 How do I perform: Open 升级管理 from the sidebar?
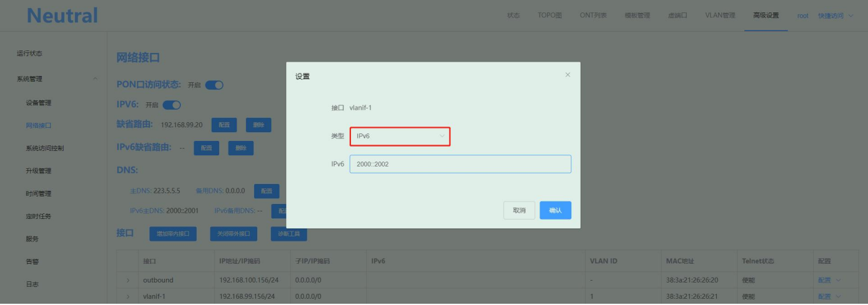[x=39, y=171]
